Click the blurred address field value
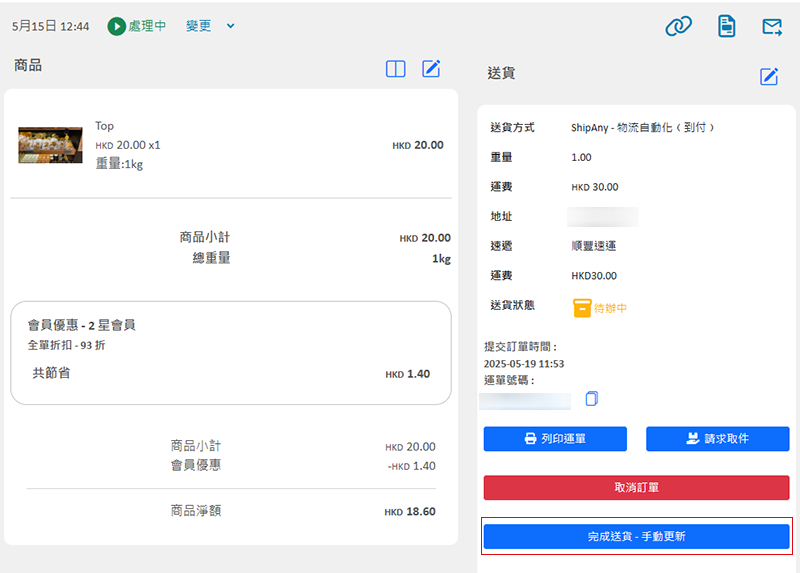Viewport: 800px width, 573px height. (x=603, y=217)
